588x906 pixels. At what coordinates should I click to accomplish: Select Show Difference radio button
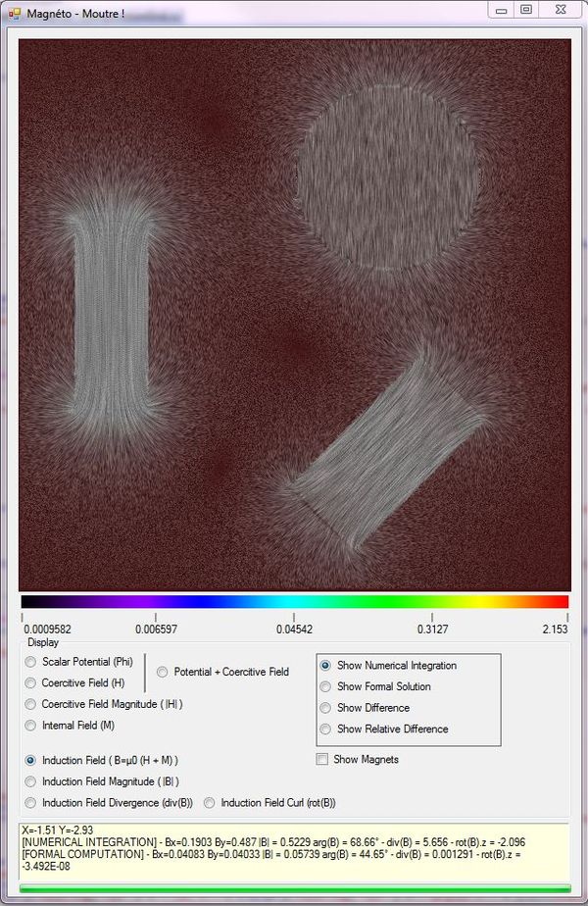point(326,708)
